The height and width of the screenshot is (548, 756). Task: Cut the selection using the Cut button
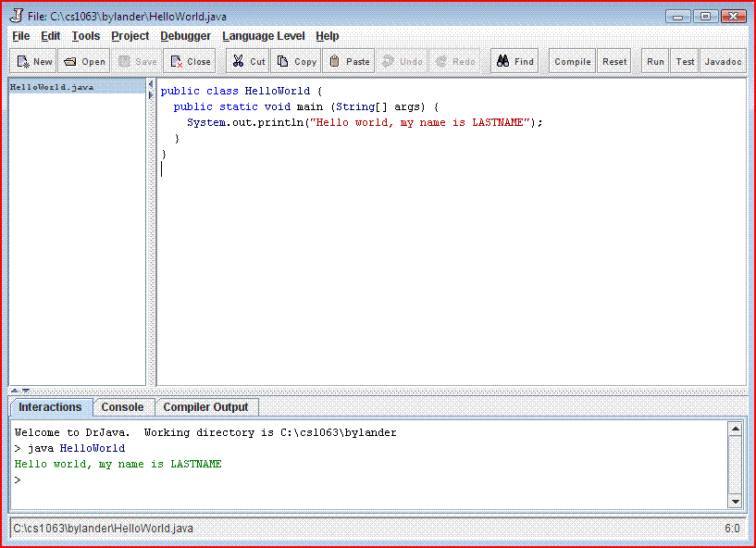pyautogui.click(x=248, y=61)
